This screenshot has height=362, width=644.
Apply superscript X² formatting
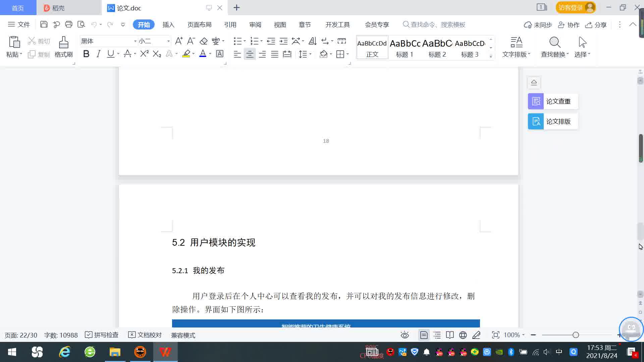(x=145, y=54)
